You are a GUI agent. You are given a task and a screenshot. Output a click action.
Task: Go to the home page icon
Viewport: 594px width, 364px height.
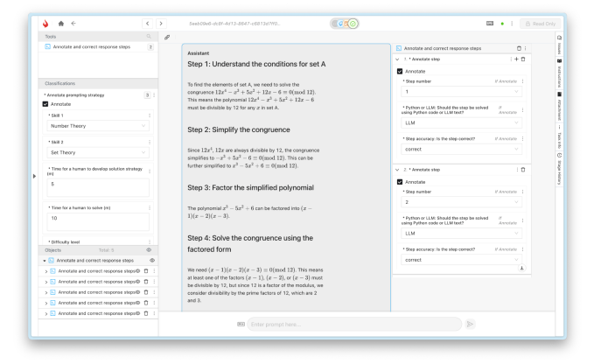(x=61, y=23)
